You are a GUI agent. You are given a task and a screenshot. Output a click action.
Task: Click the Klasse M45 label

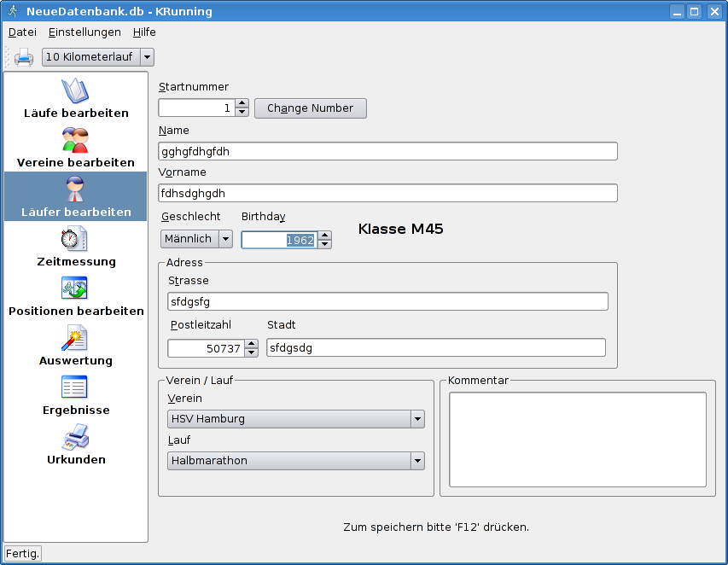(400, 229)
